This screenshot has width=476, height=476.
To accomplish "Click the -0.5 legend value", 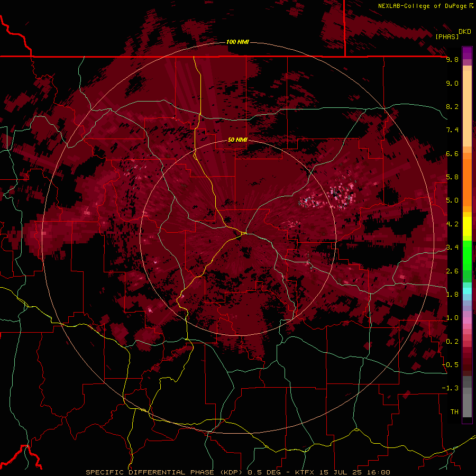I will click(x=450, y=365).
